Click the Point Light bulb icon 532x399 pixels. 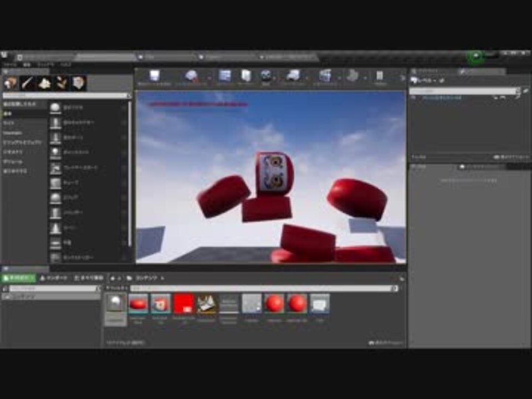pyautogui.click(x=55, y=153)
